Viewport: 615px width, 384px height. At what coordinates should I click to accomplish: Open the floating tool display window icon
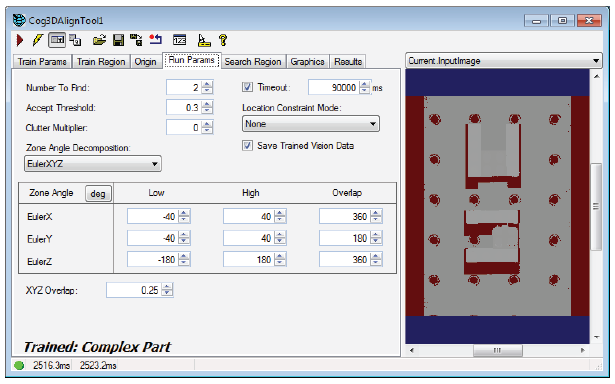point(75,40)
